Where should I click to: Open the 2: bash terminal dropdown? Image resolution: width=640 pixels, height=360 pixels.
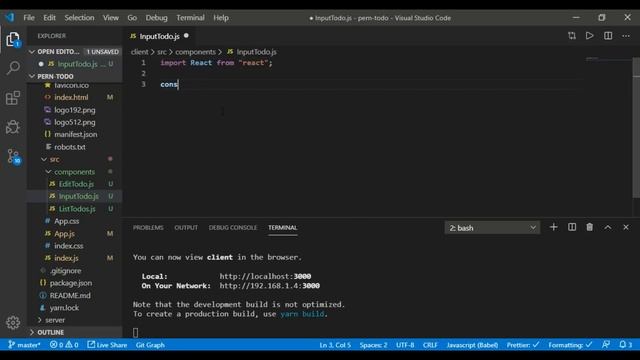492,228
